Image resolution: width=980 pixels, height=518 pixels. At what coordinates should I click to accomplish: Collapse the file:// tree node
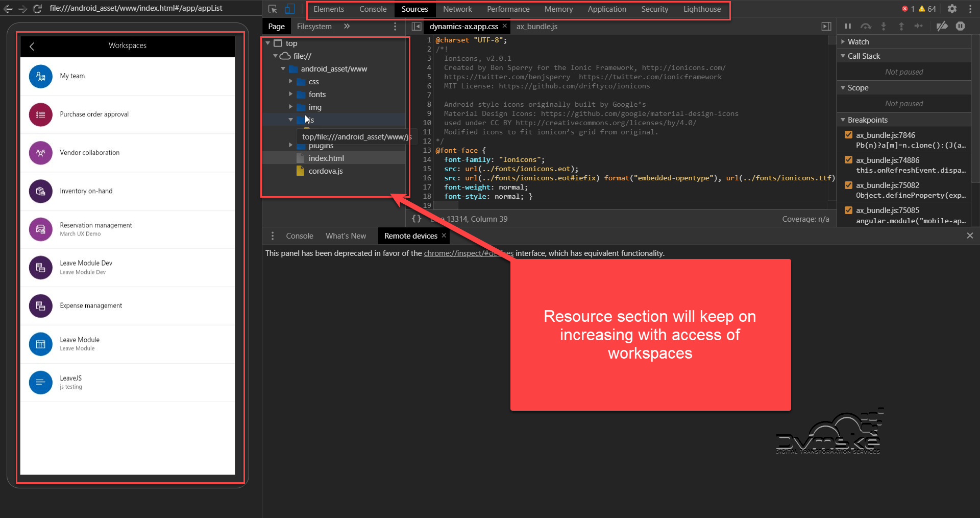point(276,56)
